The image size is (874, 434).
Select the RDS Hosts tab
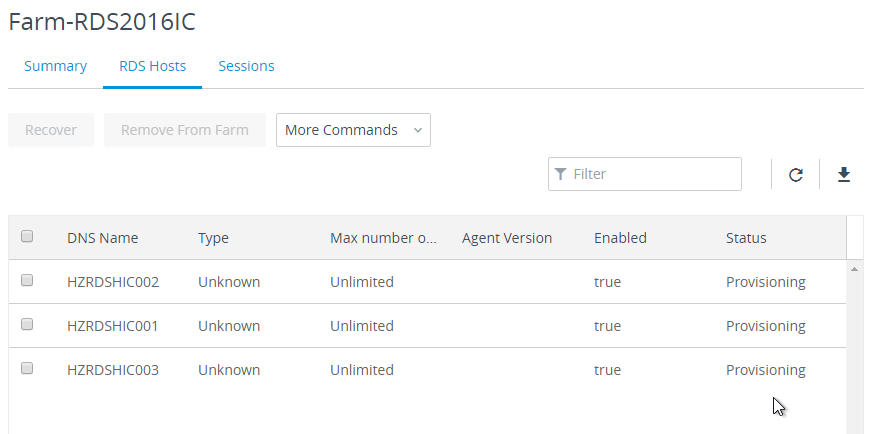(153, 66)
